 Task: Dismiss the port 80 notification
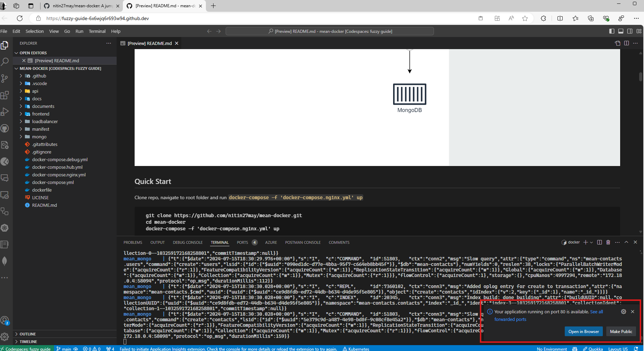633,312
